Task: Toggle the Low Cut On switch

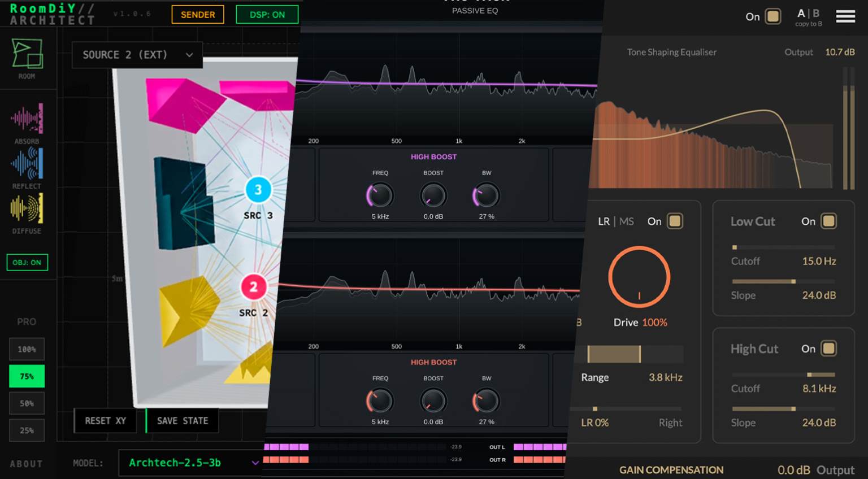Action: (x=828, y=221)
